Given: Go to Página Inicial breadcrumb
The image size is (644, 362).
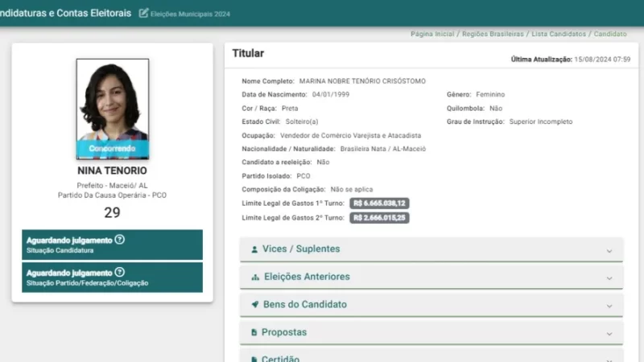Looking at the screenshot, I should [x=433, y=35].
